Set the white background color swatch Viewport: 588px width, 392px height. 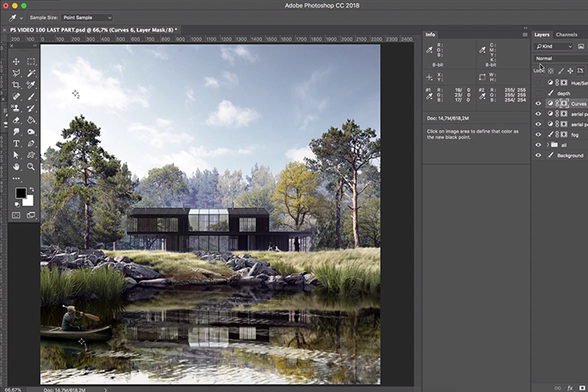tap(29, 202)
